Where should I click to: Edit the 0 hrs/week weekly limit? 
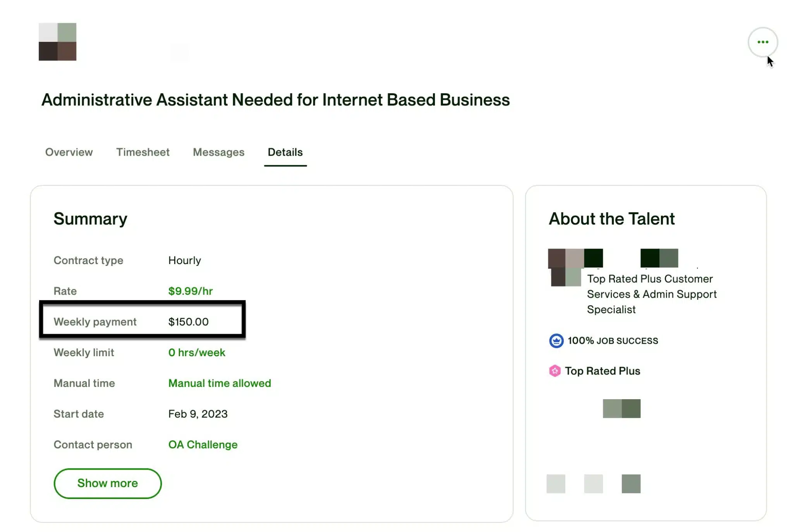pyautogui.click(x=196, y=352)
